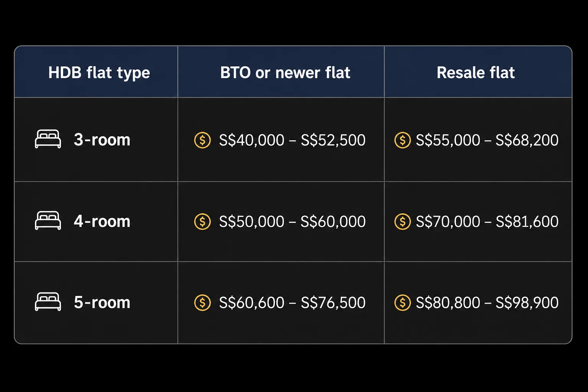Click the bed icon beside 3-room
588x392 pixels.
[x=48, y=139]
